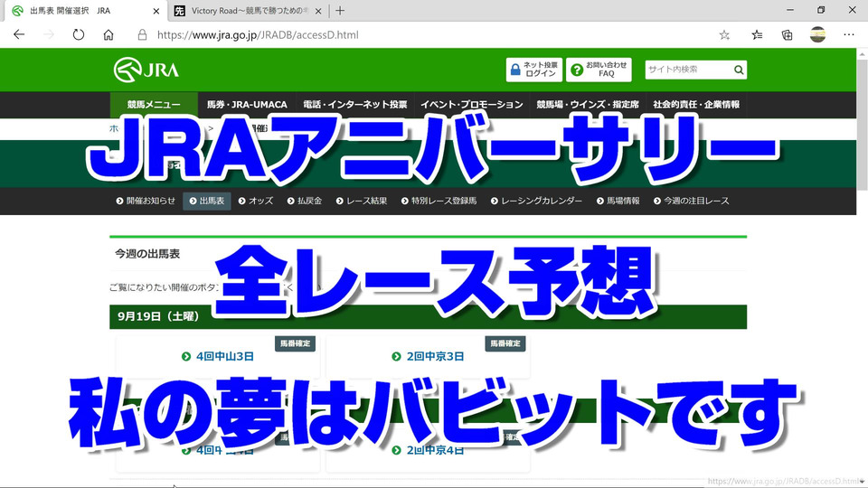Click 今週の出馬表 heading
The height and width of the screenshot is (488, 868).
[147, 254]
